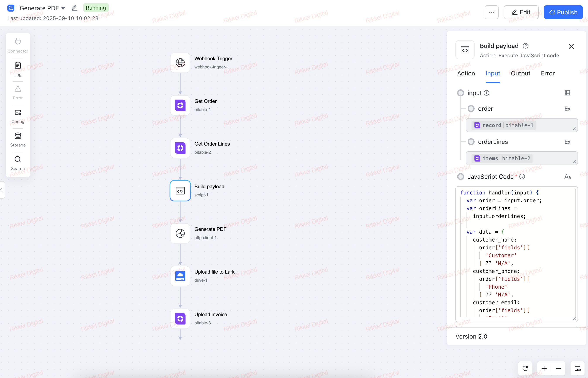Open the Config sidebar tool
This screenshot has height=378, width=588.
[x=18, y=116]
